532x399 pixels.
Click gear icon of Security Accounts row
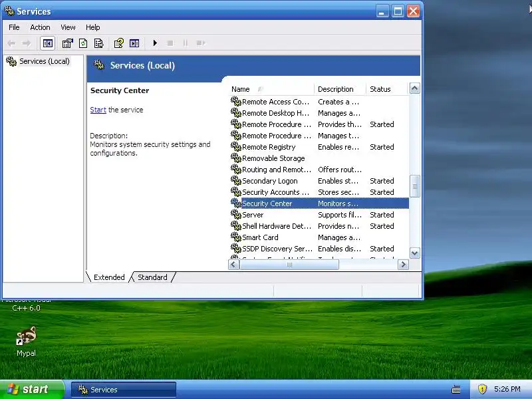(x=236, y=192)
